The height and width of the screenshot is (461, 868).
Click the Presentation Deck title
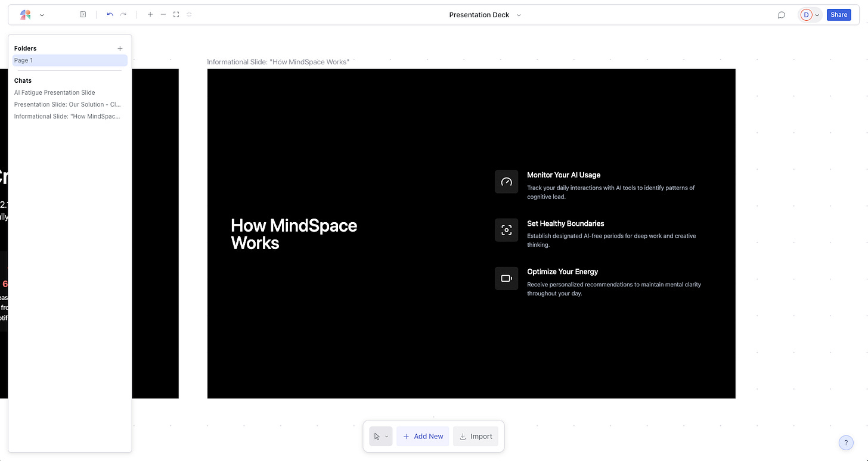[479, 15]
